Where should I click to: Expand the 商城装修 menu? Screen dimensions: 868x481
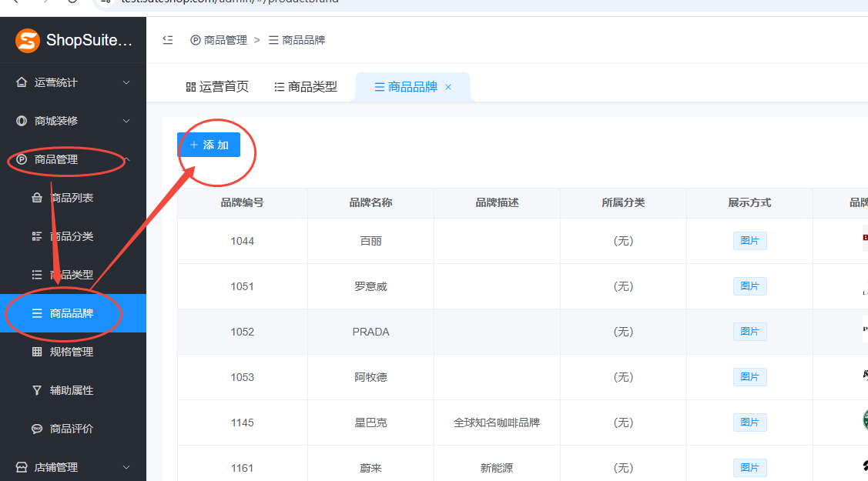[72, 121]
